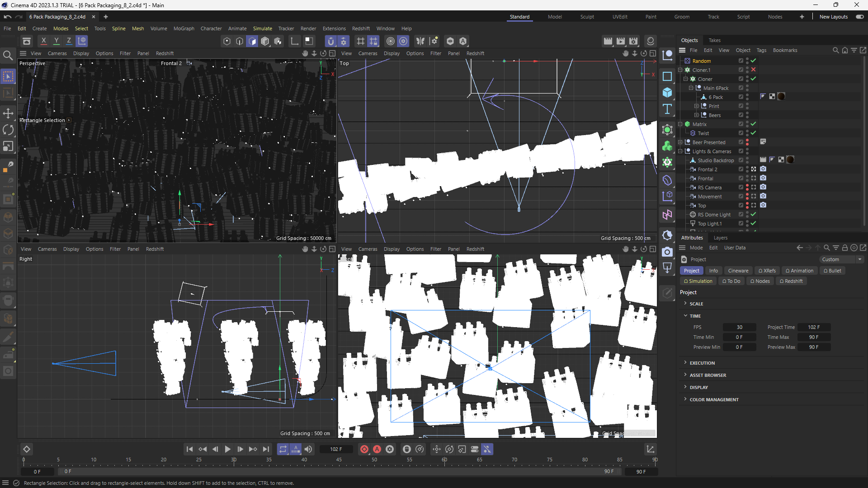This screenshot has height=488, width=868.
Task: Toggle the green checkmark next to Matrix
Action: pyautogui.click(x=754, y=124)
